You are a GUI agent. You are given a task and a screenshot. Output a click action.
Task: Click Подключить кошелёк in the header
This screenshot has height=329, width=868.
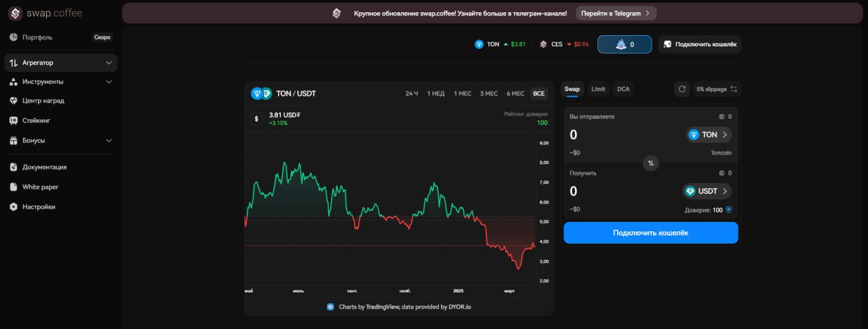coord(700,44)
